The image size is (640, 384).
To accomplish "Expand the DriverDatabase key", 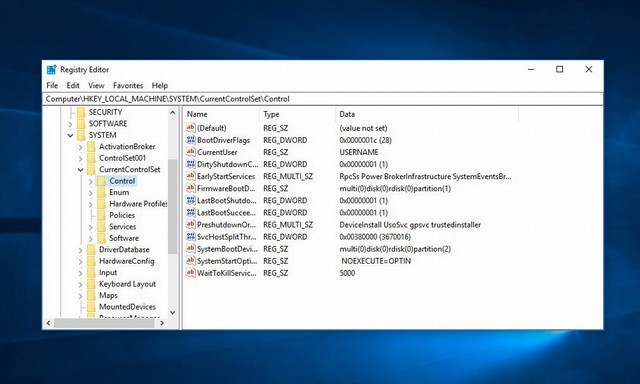I will pos(80,250).
